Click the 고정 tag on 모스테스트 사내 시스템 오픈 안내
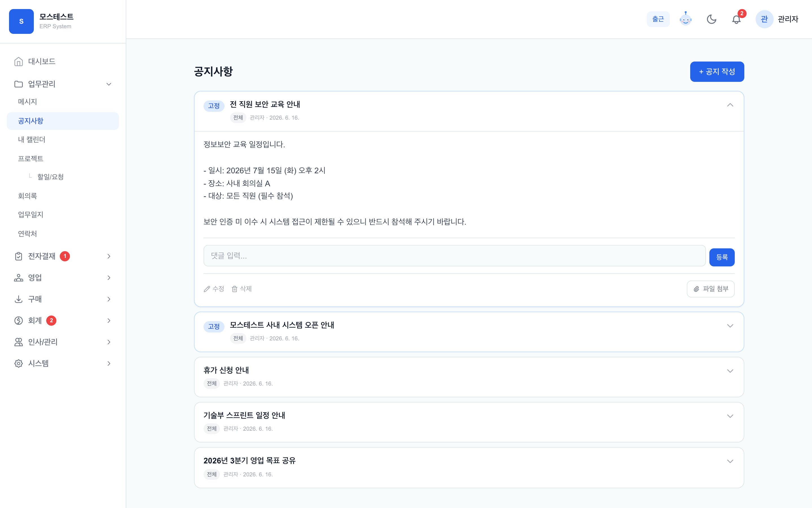The height and width of the screenshot is (508, 812). 214,327
